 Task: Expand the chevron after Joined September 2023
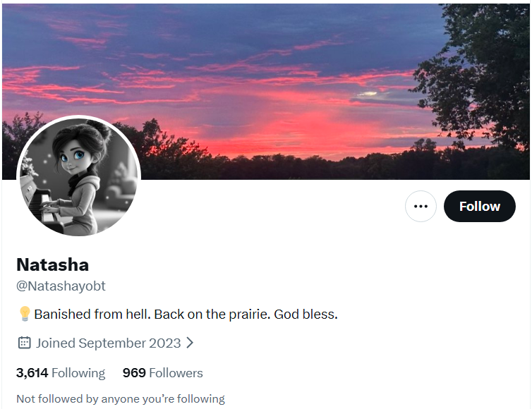pos(190,343)
